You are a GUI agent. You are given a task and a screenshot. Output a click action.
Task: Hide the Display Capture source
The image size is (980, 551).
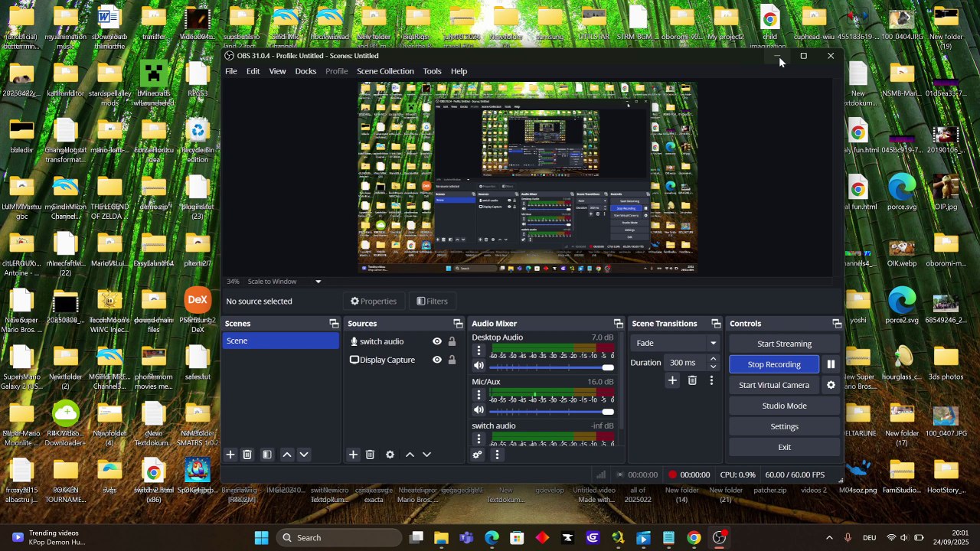[437, 360]
